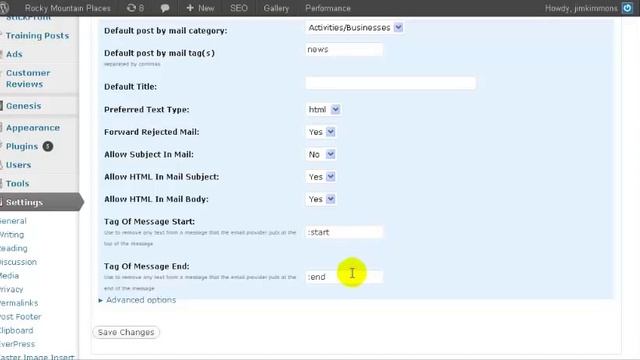Viewport: 640px width, 360px height.
Task: Open Post Footer settings link
Action: point(20,317)
